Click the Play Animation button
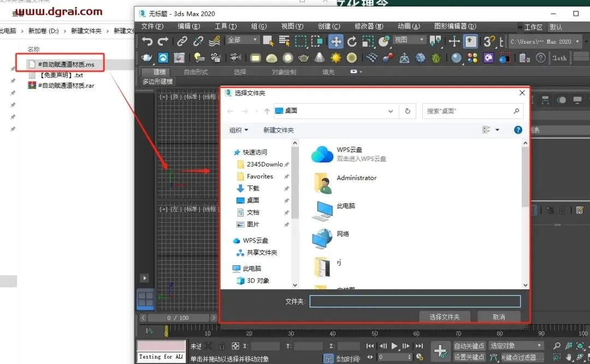Screen dimensions: 590x364 [x=394, y=346]
